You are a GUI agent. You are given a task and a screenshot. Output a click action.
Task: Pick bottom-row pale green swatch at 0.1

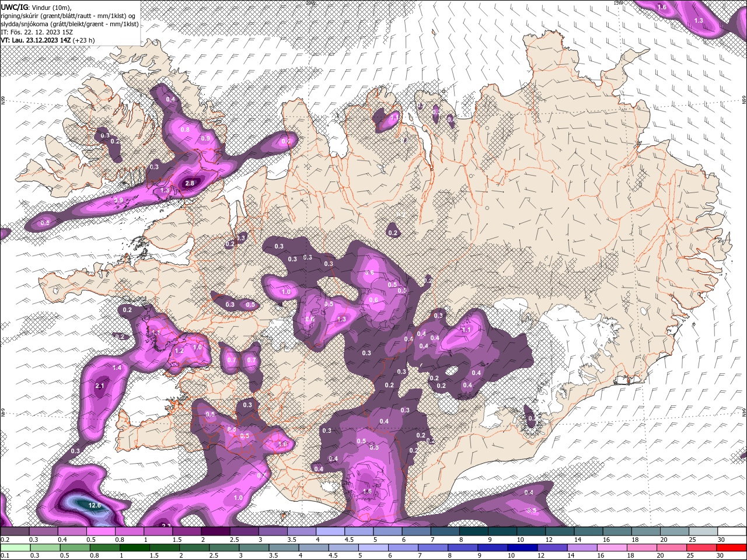15,548
